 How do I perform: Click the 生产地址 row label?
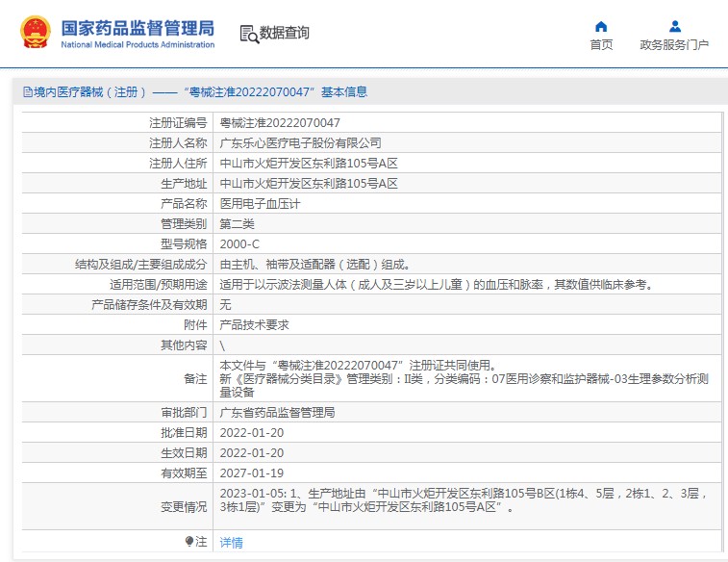coord(184,184)
